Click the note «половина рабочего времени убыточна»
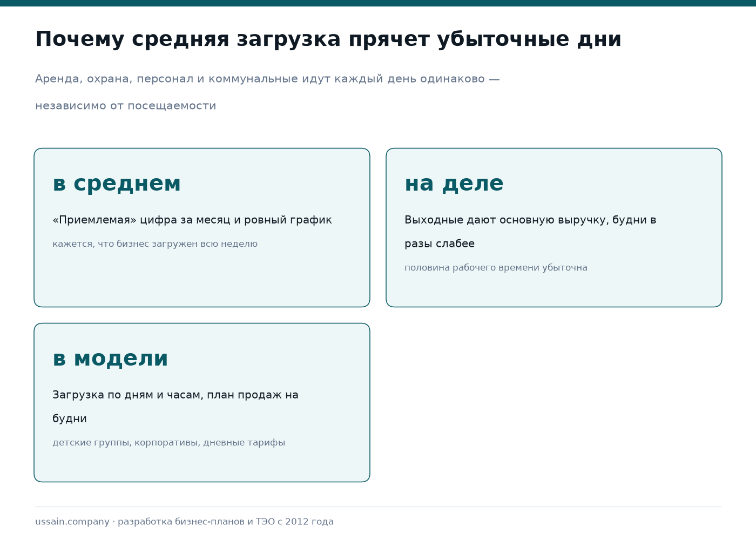The width and height of the screenshot is (756, 540). [x=496, y=268]
